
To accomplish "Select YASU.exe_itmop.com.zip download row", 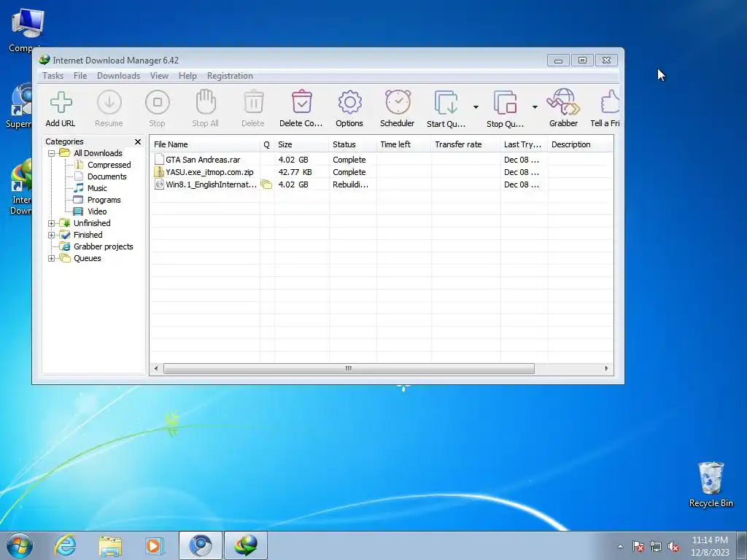I will click(381, 172).
